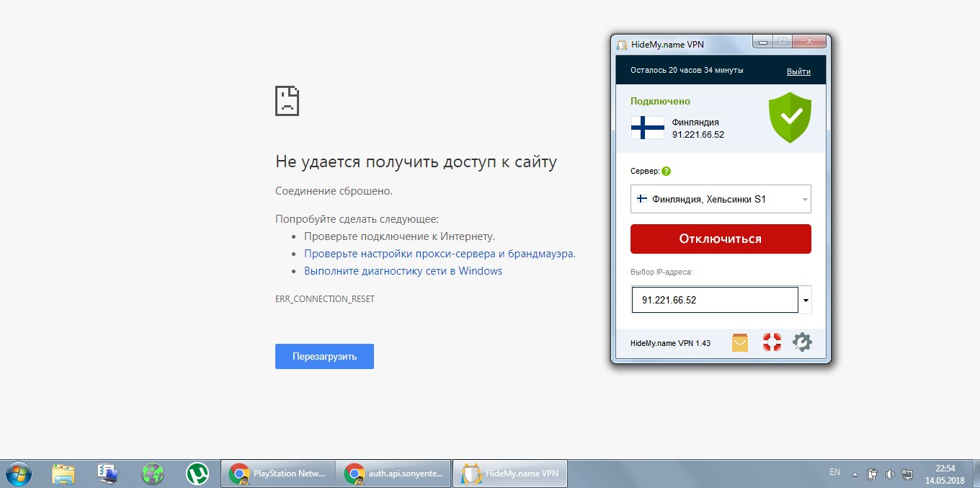This screenshot has width=980, height=488.
Task: Click the Осталось 20 часов 34 минуты text
Action: [687, 71]
